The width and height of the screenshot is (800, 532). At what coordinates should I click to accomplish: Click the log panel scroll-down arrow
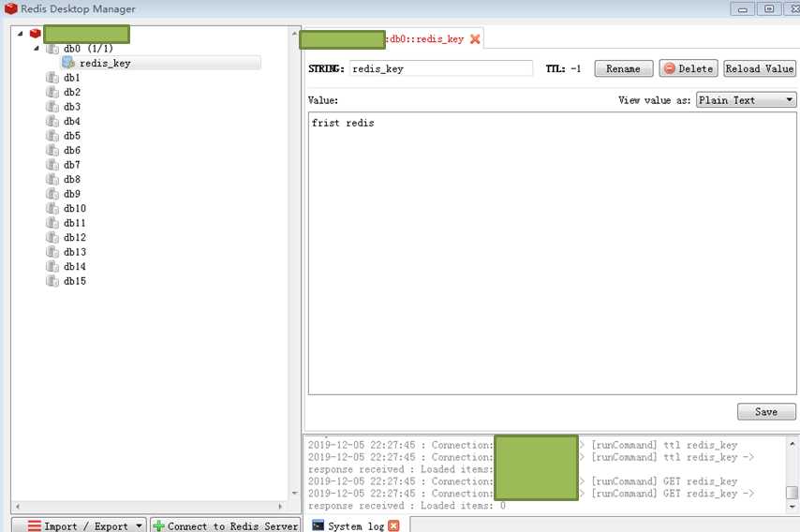[792, 507]
